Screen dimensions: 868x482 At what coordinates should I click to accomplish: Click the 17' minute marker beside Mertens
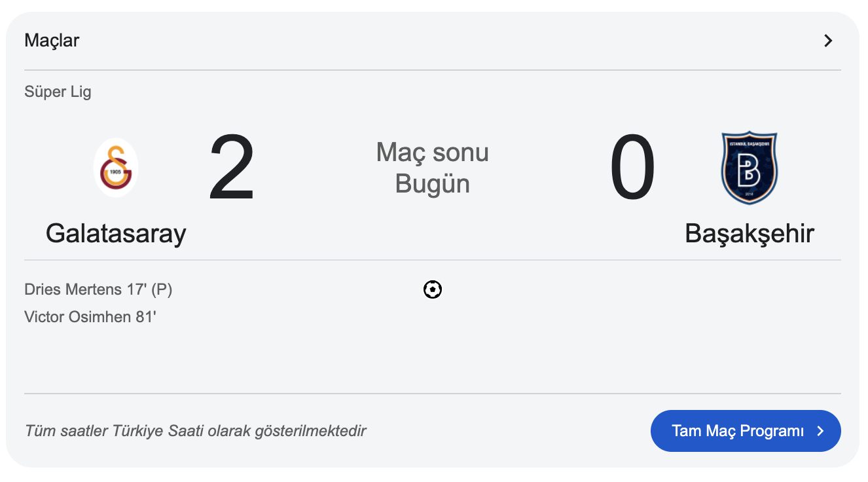pyautogui.click(x=136, y=289)
